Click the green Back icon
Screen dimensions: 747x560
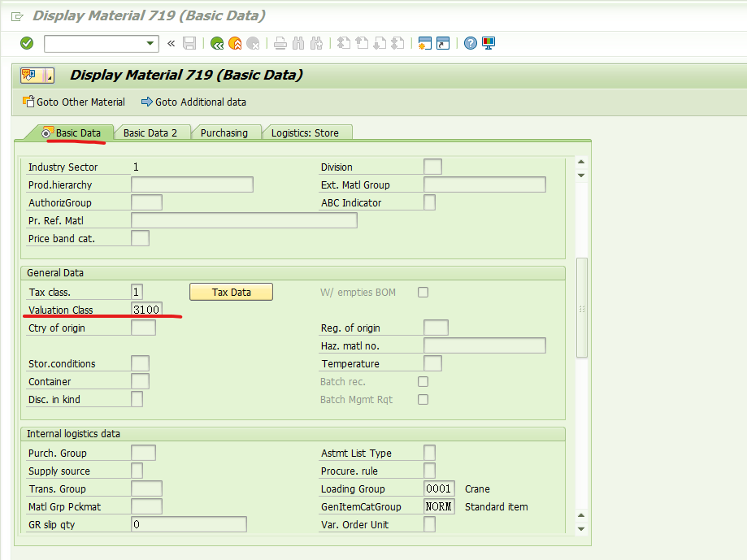217,43
